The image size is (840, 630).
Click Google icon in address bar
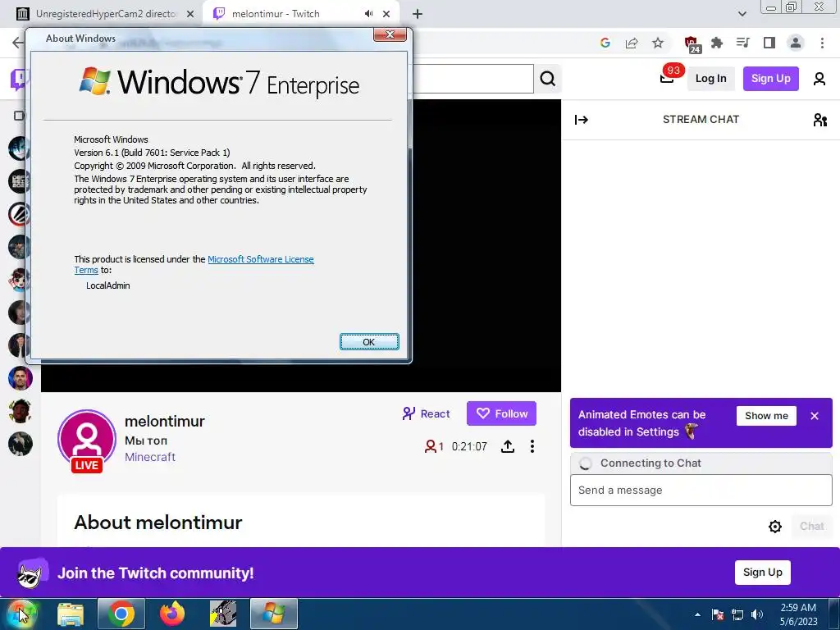(605, 43)
